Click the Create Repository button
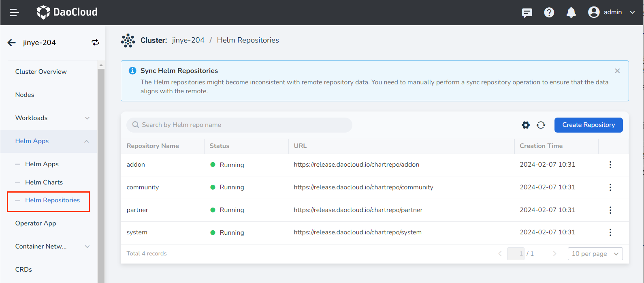 (x=588, y=125)
